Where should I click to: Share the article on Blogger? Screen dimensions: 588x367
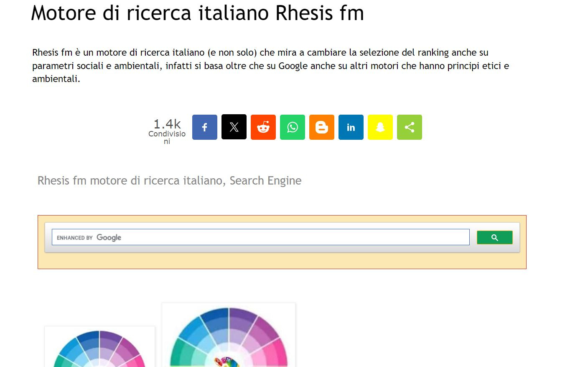321,127
